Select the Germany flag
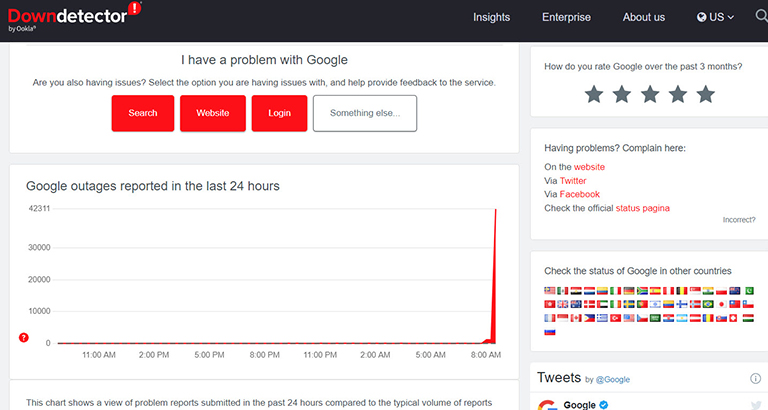 point(629,290)
